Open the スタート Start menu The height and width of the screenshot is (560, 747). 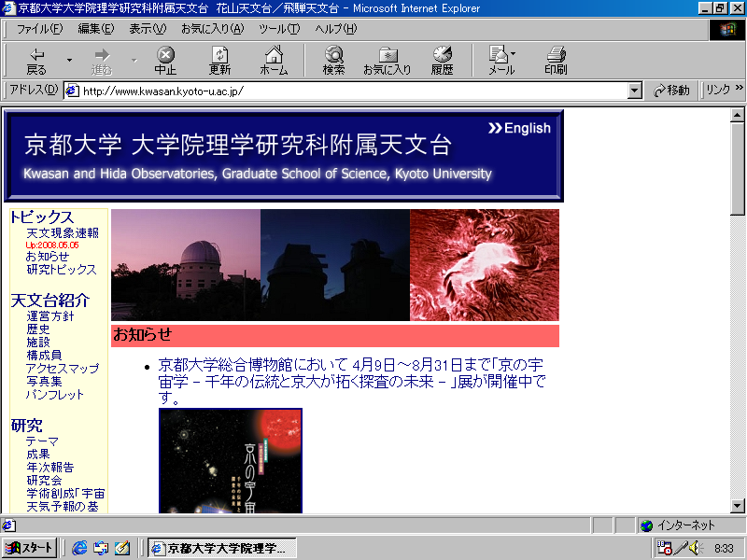[x=30, y=548]
